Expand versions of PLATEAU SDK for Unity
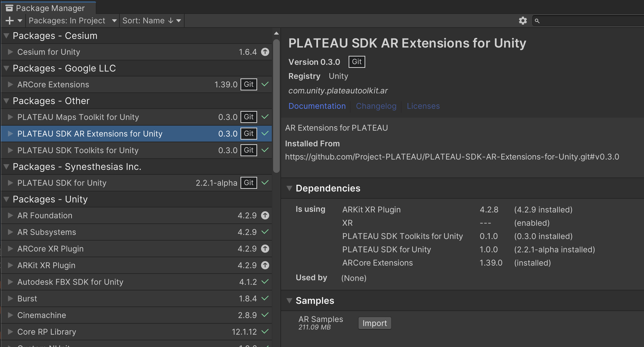 (x=10, y=183)
